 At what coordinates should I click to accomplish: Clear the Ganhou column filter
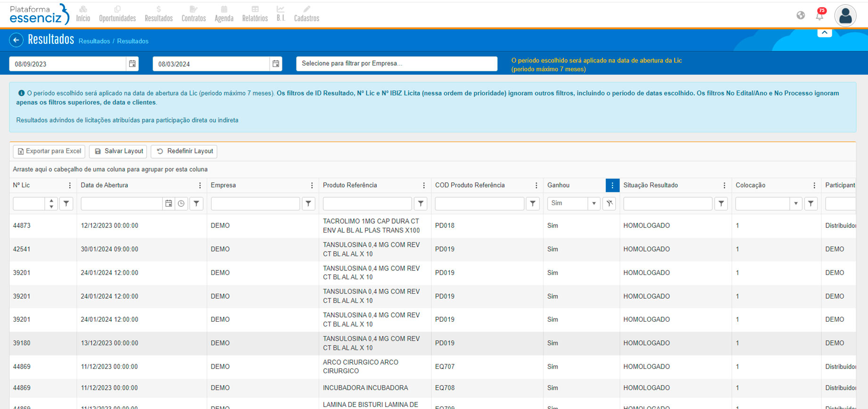point(609,203)
